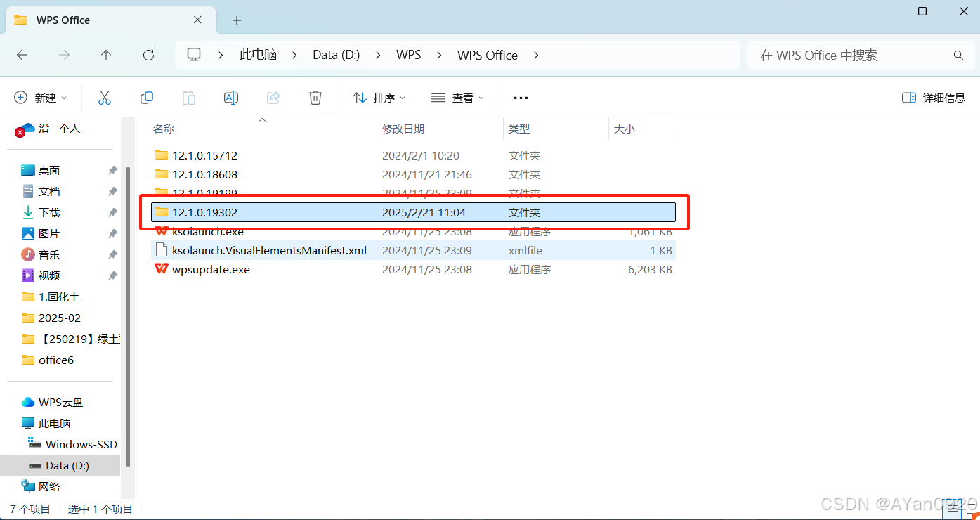
Task: Select Windows-SSD drive in sidebar
Action: (81, 444)
